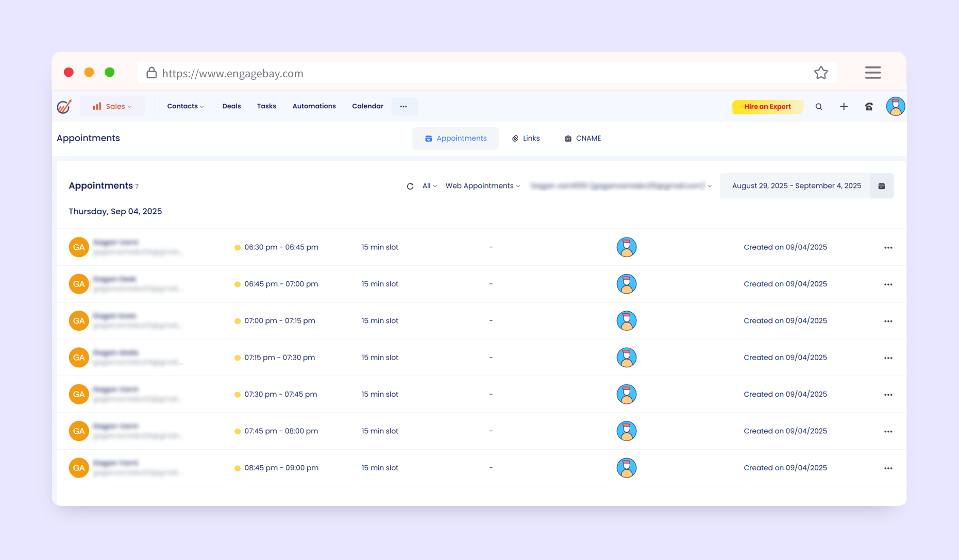The height and width of the screenshot is (560, 959).
Task: Switch to the Links tab
Action: (x=526, y=139)
